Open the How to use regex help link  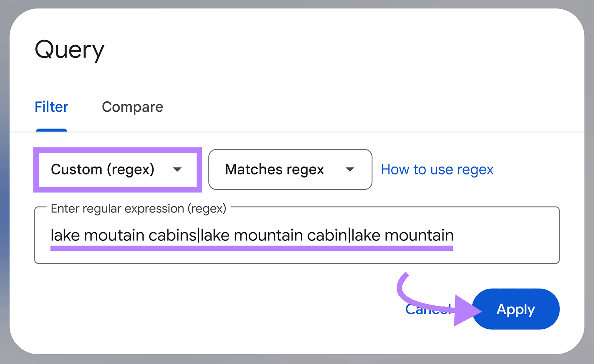click(x=437, y=170)
